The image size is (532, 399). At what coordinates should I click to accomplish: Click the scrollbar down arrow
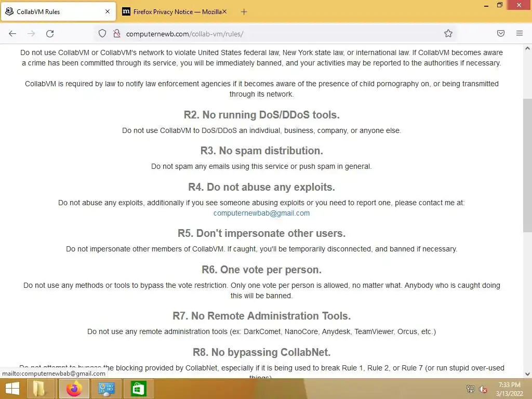coord(527,374)
